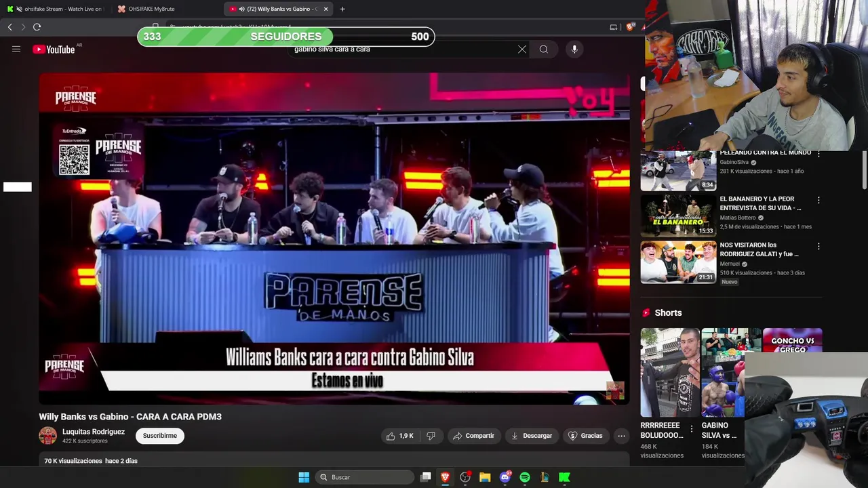Screen dimensions: 868x488
Task: Open Kick app from the taskbar
Action: point(564,477)
